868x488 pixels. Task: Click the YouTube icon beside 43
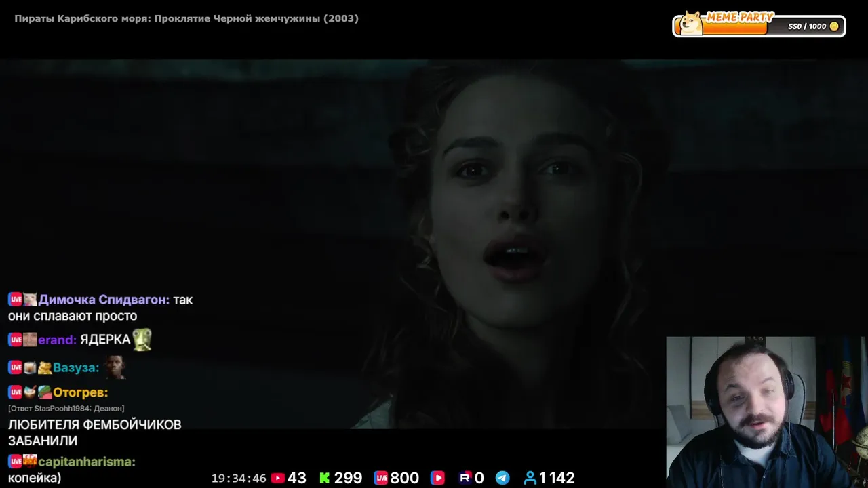pyautogui.click(x=278, y=478)
